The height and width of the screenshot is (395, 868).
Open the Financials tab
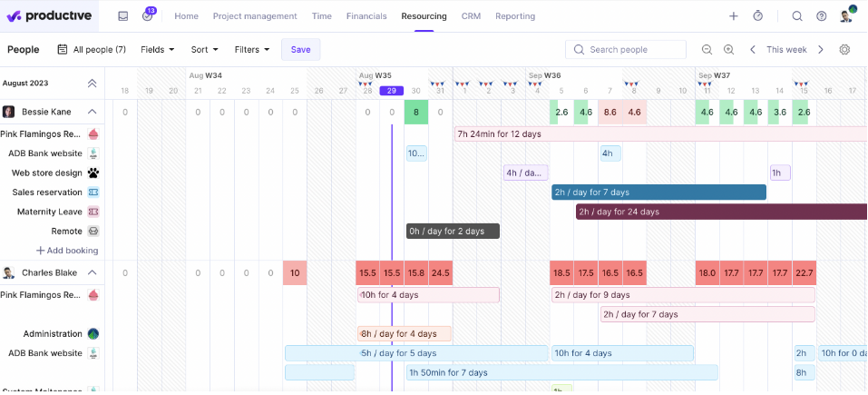point(366,16)
